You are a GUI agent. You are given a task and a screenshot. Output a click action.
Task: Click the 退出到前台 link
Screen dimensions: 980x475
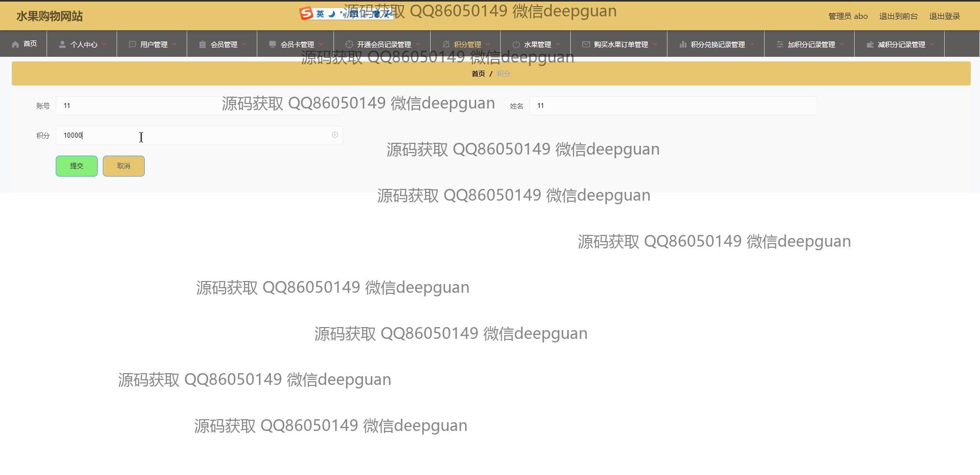point(898,16)
